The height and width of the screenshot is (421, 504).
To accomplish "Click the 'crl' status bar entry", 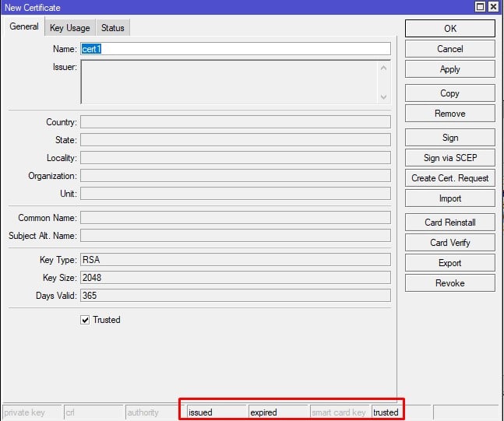I will [93, 412].
